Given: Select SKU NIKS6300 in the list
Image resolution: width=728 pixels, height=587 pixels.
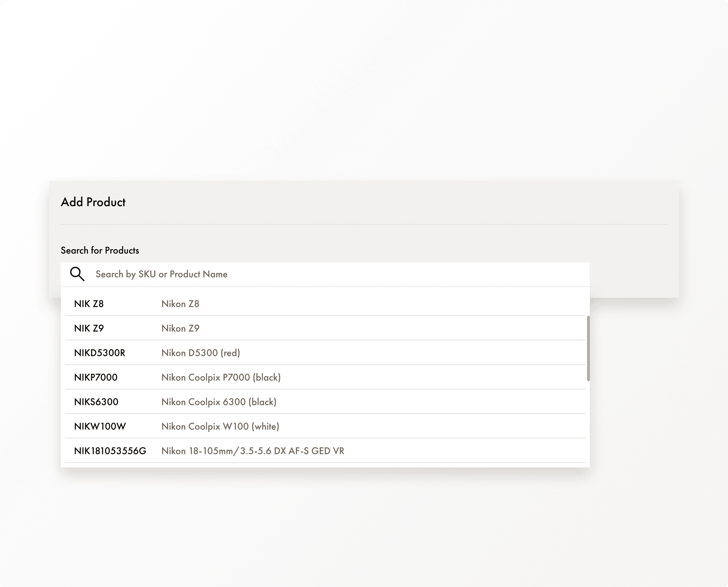Looking at the screenshot, I should point(96,402).
